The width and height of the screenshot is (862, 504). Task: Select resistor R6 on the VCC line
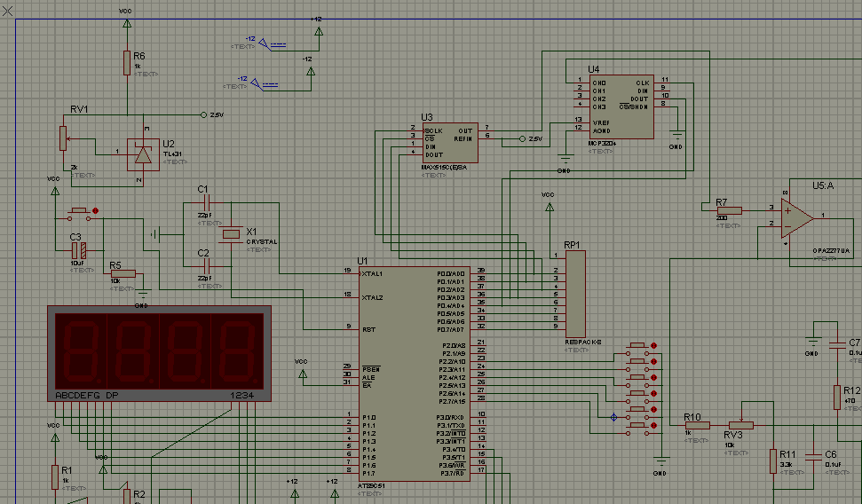click(x=127, y=63)
